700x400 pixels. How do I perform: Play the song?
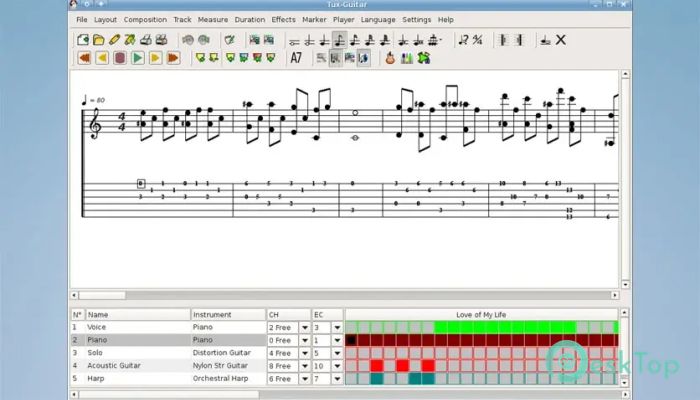coord(138,58)
